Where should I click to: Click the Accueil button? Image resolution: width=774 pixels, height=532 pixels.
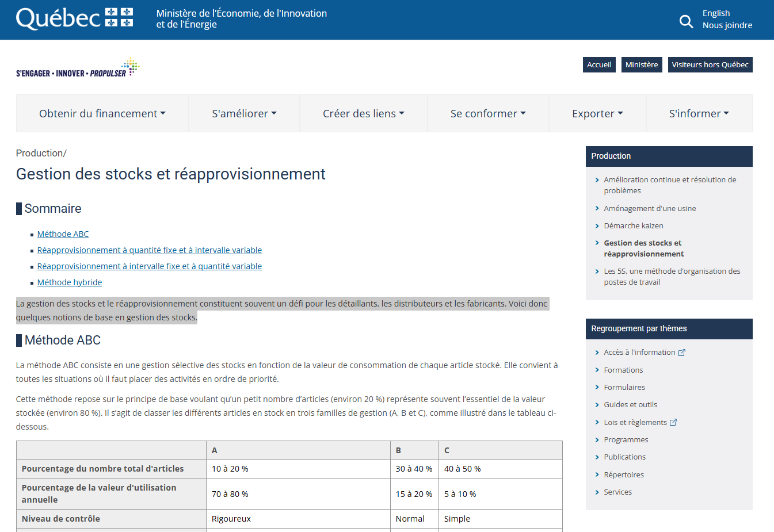[599, 65]
